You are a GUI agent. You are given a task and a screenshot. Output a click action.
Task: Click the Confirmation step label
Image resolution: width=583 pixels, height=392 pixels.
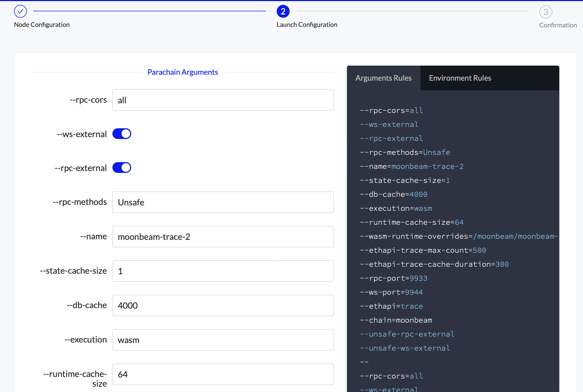point(558,25)
